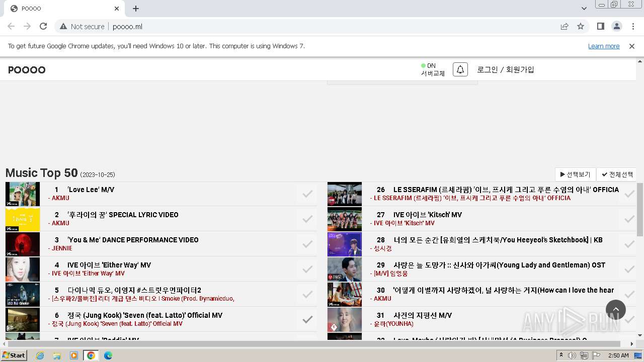The image size is (644, 362).
Task: Click the volume icon in system tray
Action: point(572,355)
